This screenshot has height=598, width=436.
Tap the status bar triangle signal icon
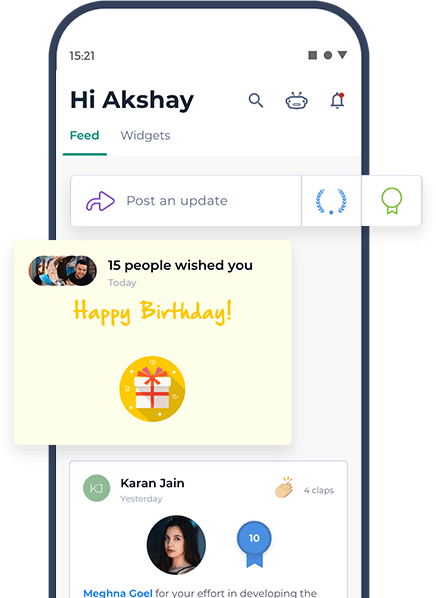point(342,55)
